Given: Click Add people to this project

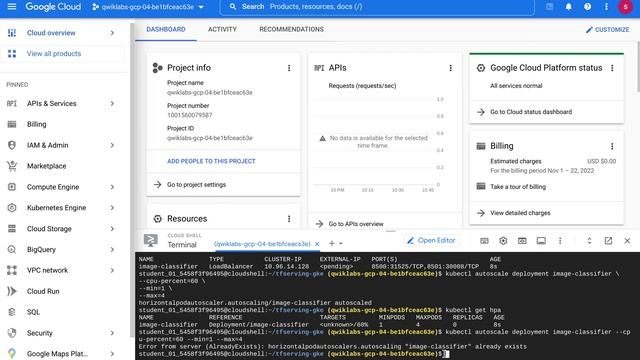Looking at the screenshot, I should point(211,161).
